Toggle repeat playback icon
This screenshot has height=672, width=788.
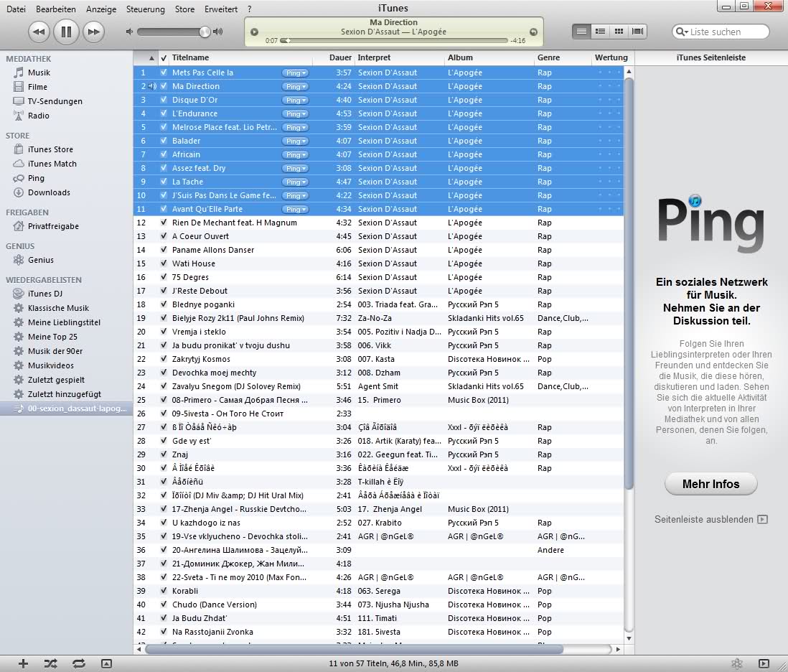78,664
